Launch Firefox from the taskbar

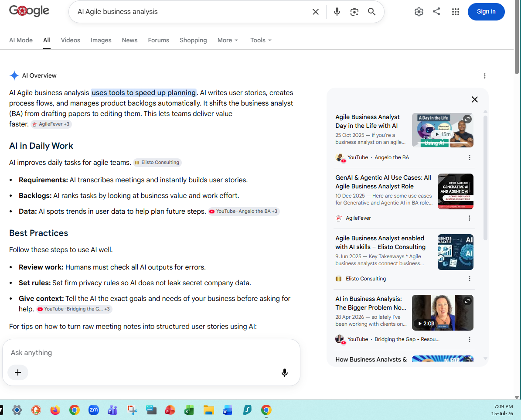tap(55, 410)
